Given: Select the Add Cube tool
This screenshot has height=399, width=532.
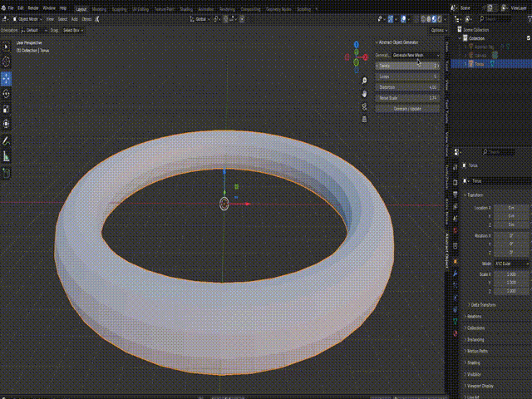Looking at the screenshot, I should [x=6, y=174].
